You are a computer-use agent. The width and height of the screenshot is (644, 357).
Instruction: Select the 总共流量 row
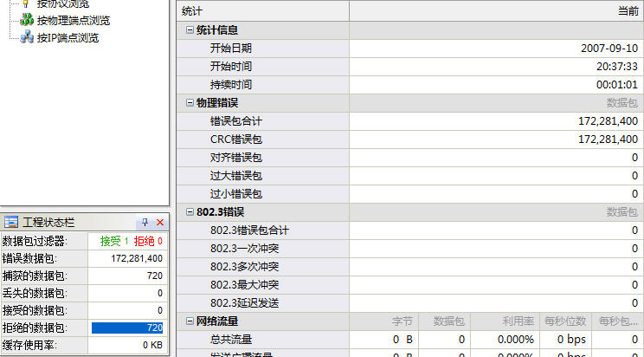[410, 340]
